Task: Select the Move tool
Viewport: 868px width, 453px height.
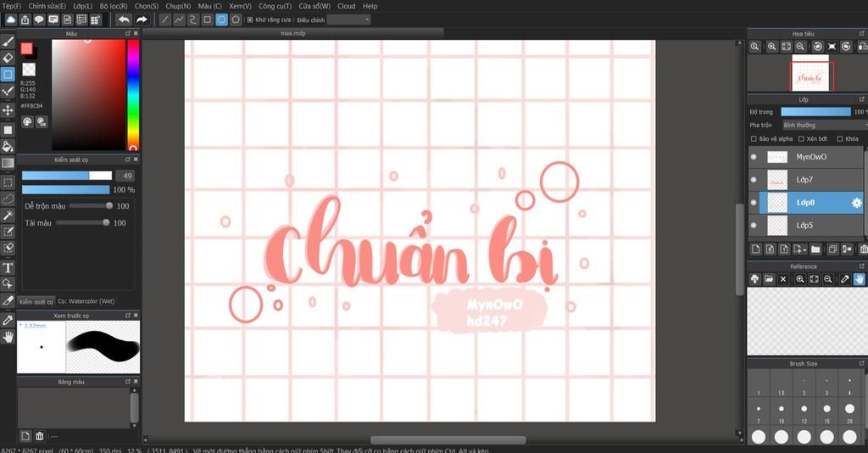Action: pos(8,110)
